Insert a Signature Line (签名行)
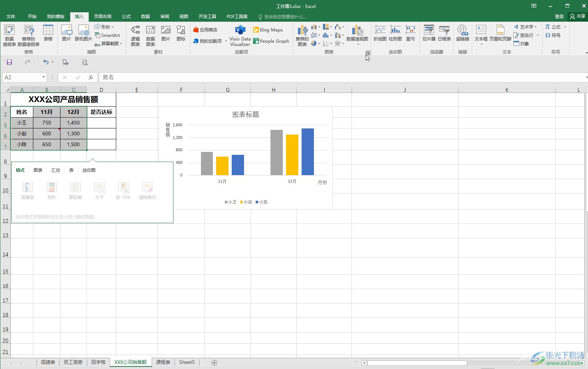Image resolution: width=588 pixels, height=369 pixels. click(524, 35)
